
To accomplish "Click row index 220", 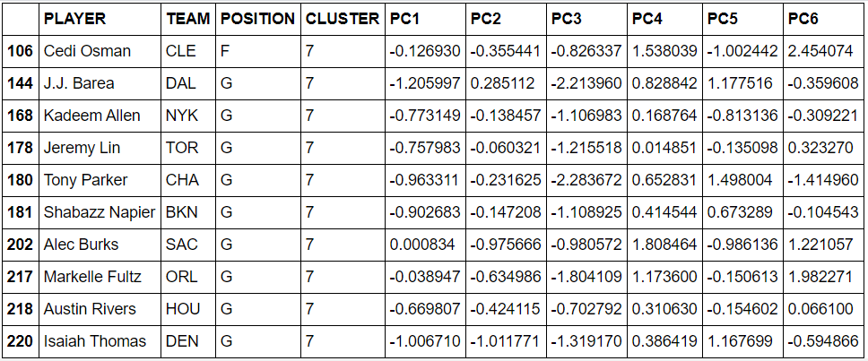I will pyautogui.click(x=21, y=341).
